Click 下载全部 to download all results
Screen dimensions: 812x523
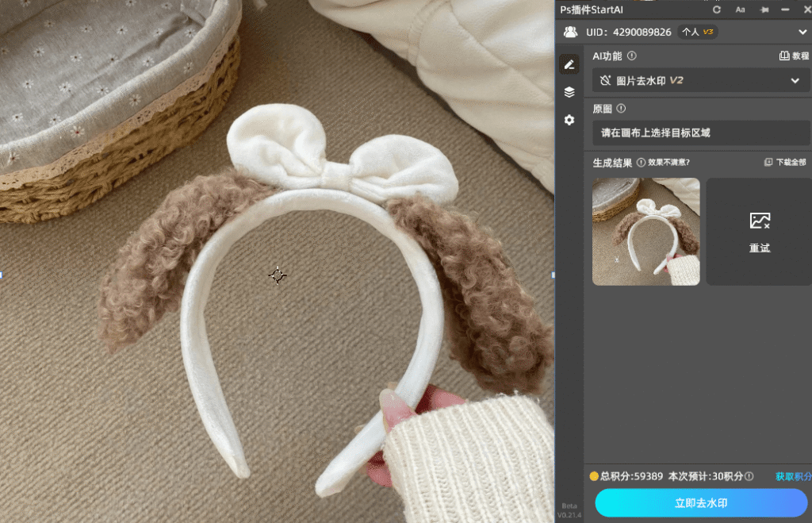787,163
